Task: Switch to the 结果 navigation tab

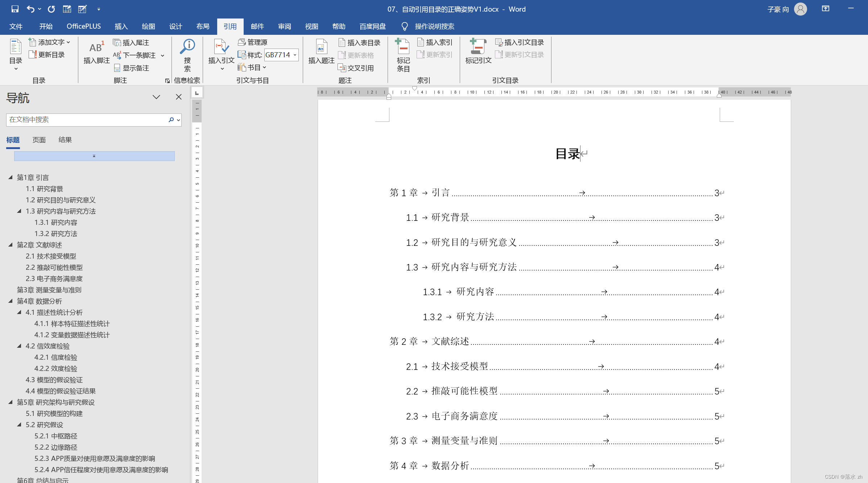Action: pyautogui.click(x=65, y=140)
